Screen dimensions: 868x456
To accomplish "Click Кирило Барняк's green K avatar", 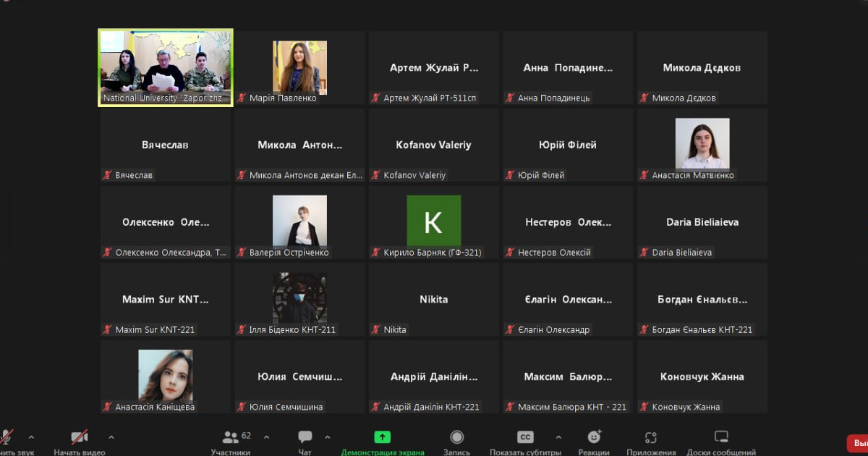I will 433,221.
